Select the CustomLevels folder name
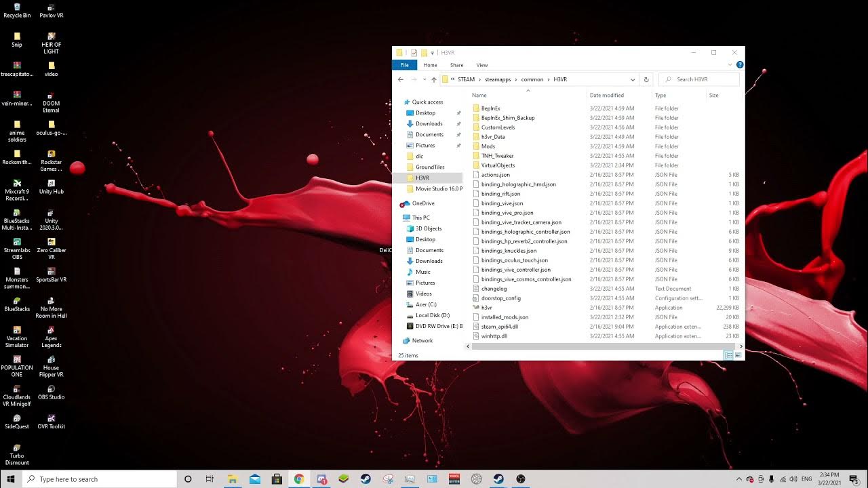 point(498,127)
